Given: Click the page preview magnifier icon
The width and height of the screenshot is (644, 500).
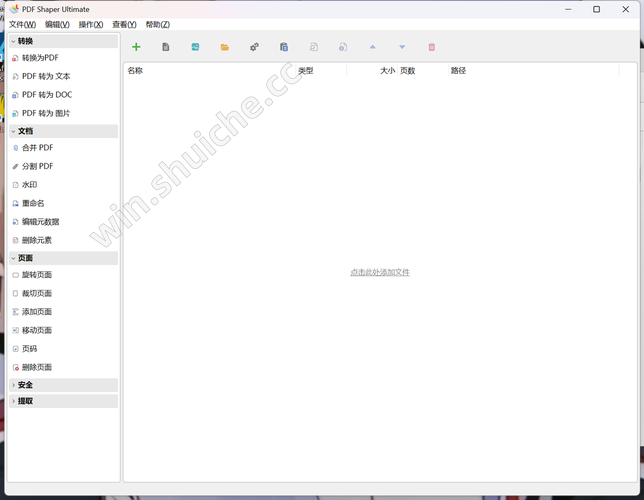Looking at the screenshot, I should pos(313,47).
